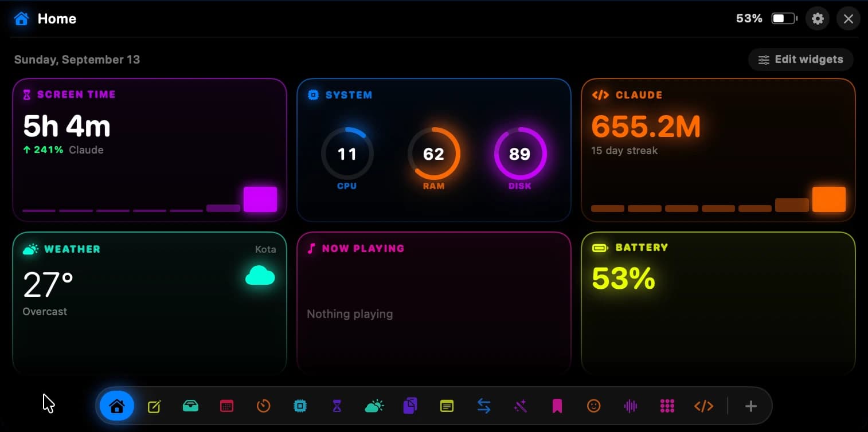Viewport: 868px width, 432px height.
Task: Open the notes pencil icon in dock
Action: pos(154,407)
